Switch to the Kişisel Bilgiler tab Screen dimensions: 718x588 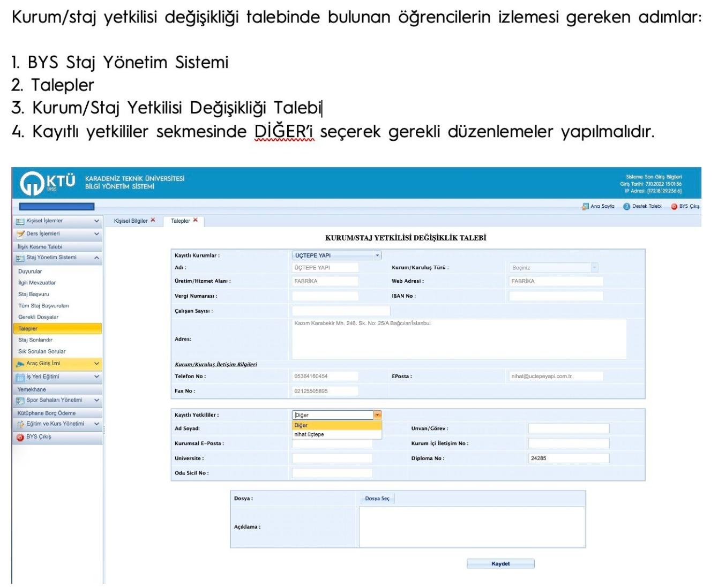pos(131,221)
